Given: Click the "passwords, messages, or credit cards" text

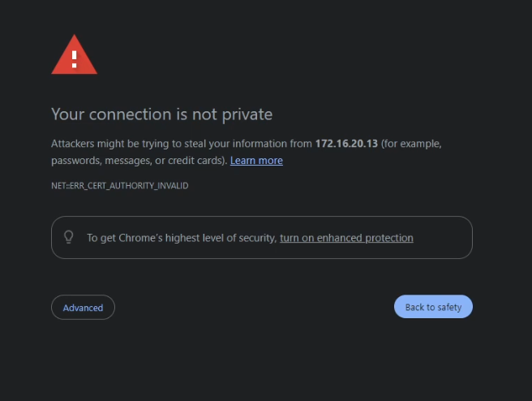Looking at the screenshot, I should 137,160.
